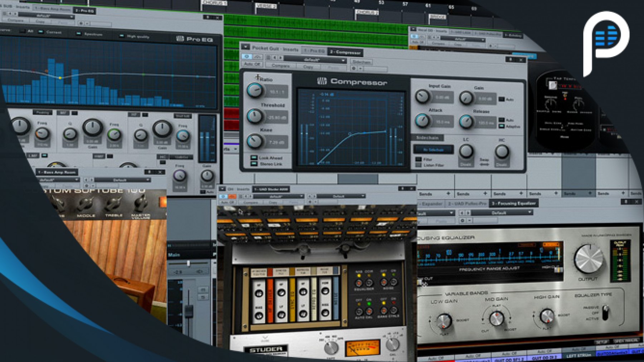Enable Auto release in Compressor

pos(502,120)
